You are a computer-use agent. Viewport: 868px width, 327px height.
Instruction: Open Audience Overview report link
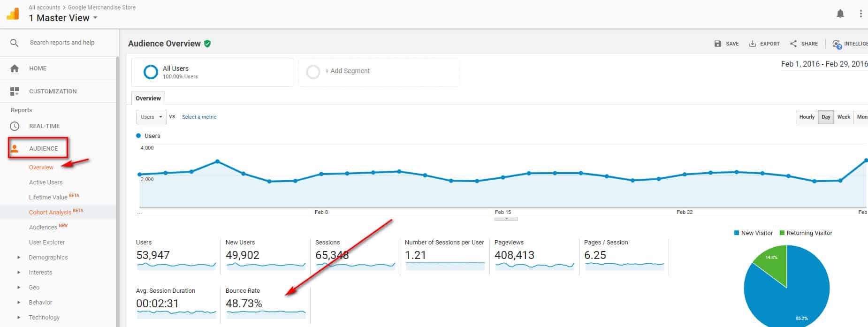(41, 167)
